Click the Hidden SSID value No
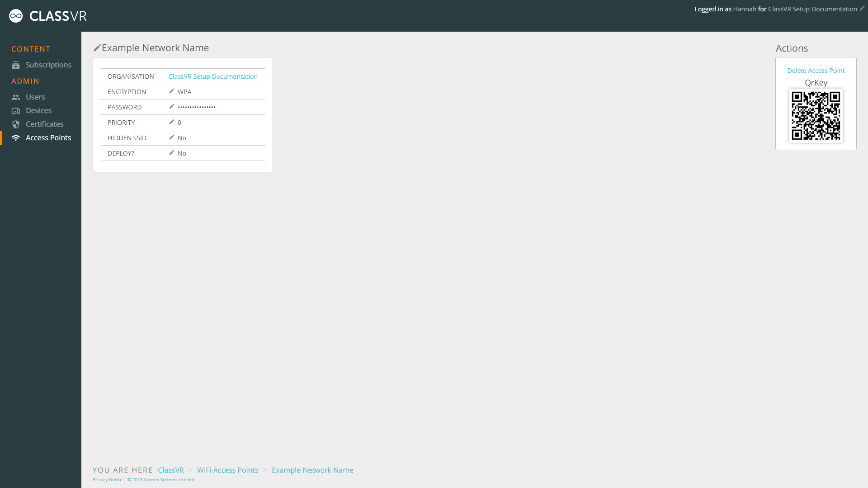The height and width of the screenshot is (488, 868). [182, 138]
